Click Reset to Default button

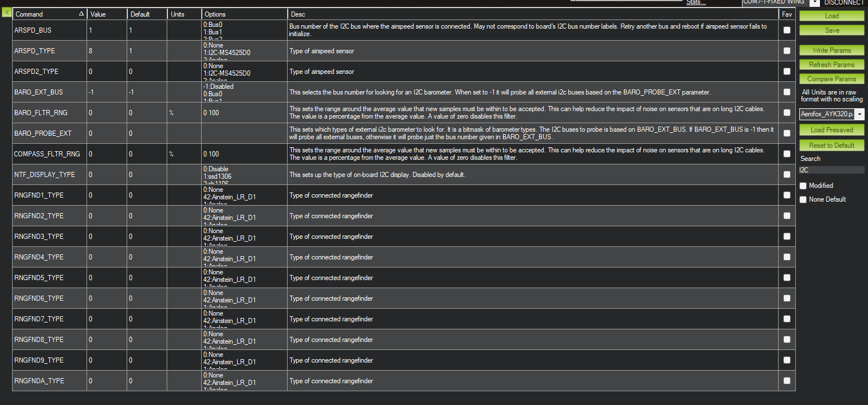[x=832, y=146]
